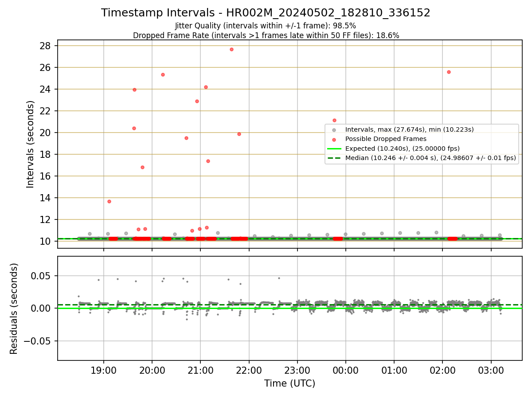Click the x-axis tick label '19:00'
This screenshot has height=399, width=532.
tap(104, 370)
